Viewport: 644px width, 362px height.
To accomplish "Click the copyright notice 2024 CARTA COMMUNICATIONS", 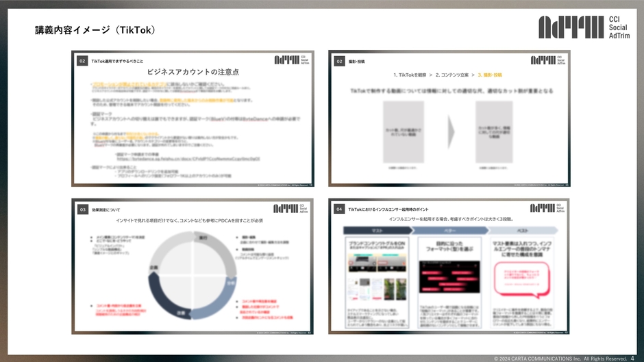I will (560, 359).
